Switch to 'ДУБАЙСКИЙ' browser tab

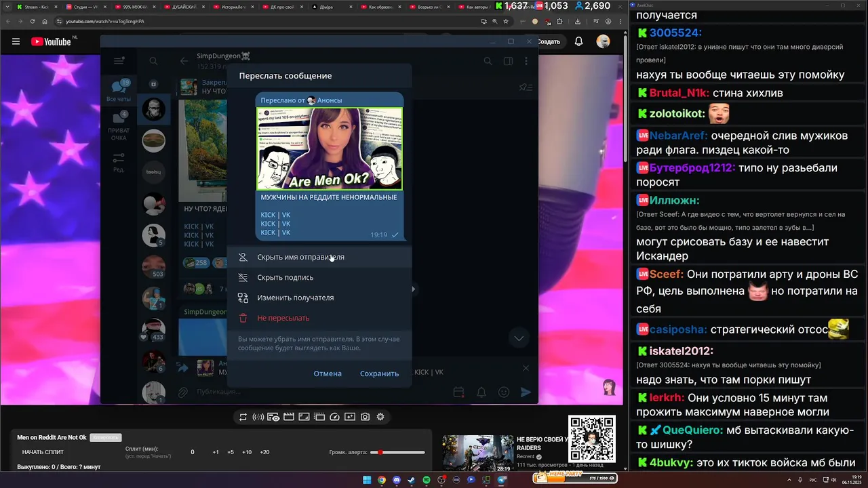pyautogui.click(x=184, y=7)
